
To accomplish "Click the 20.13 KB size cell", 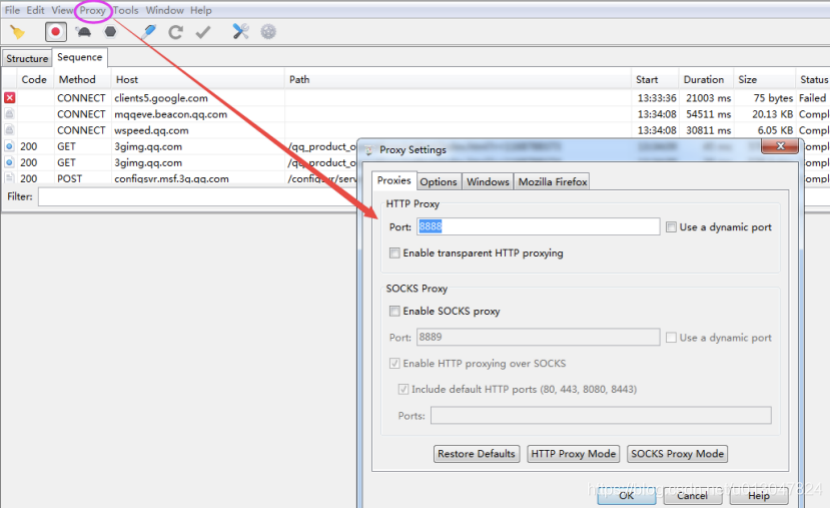I will click(x=772, y=114).
